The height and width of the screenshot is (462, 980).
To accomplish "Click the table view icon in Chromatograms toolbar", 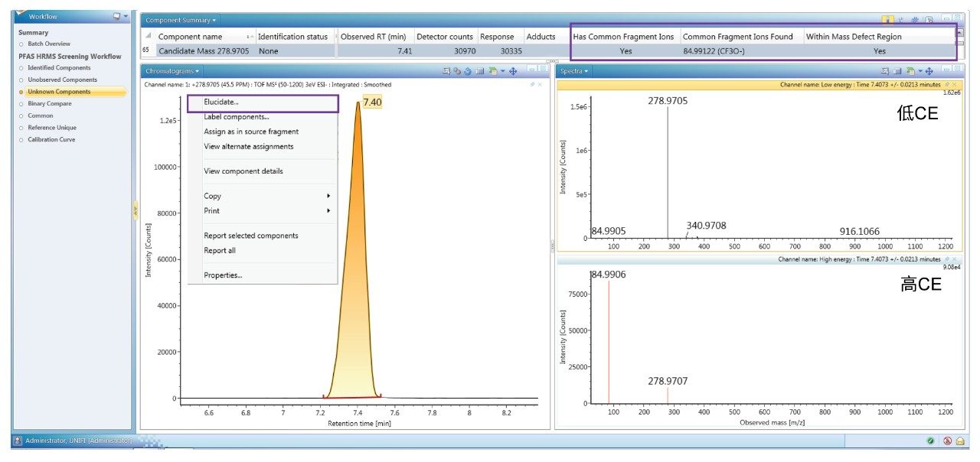I will click(479, 70).
